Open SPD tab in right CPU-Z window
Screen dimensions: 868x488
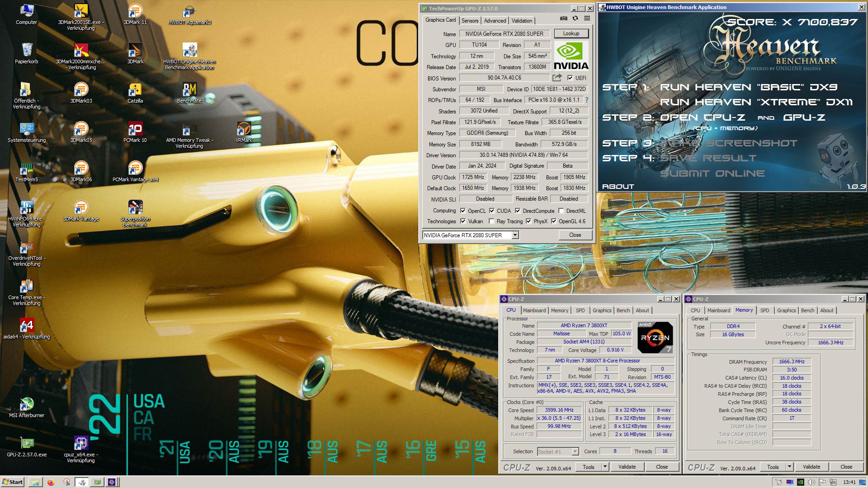click(x=764, y=310)
